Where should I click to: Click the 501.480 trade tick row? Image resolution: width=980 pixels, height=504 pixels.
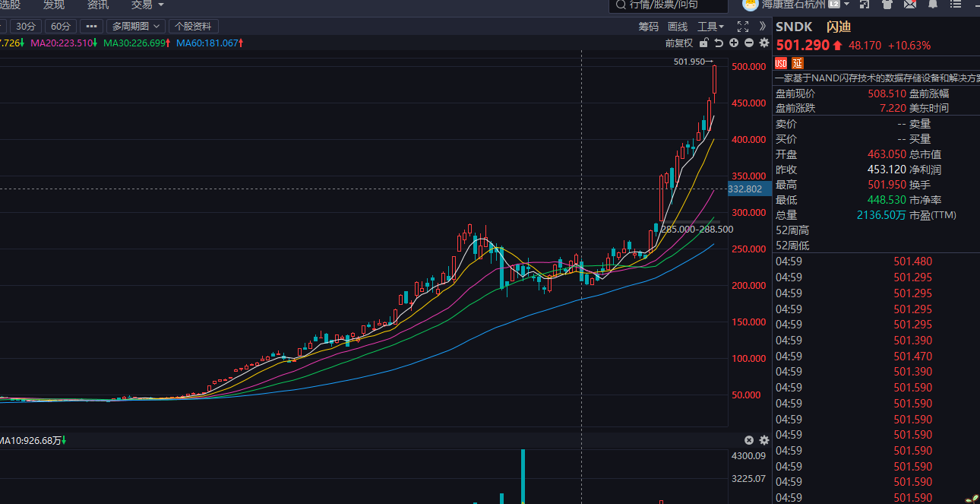tap(876, 262)
